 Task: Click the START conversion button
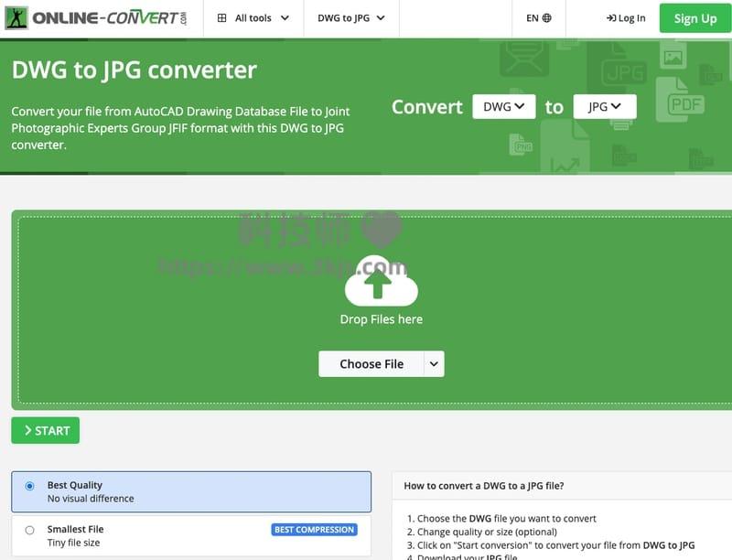click(x=45, y=430)
